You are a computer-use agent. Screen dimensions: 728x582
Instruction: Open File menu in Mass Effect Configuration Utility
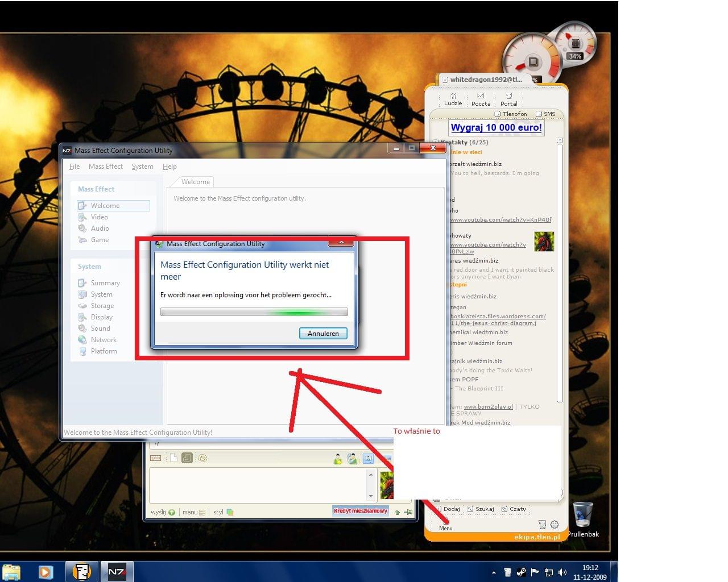(75, 167)
